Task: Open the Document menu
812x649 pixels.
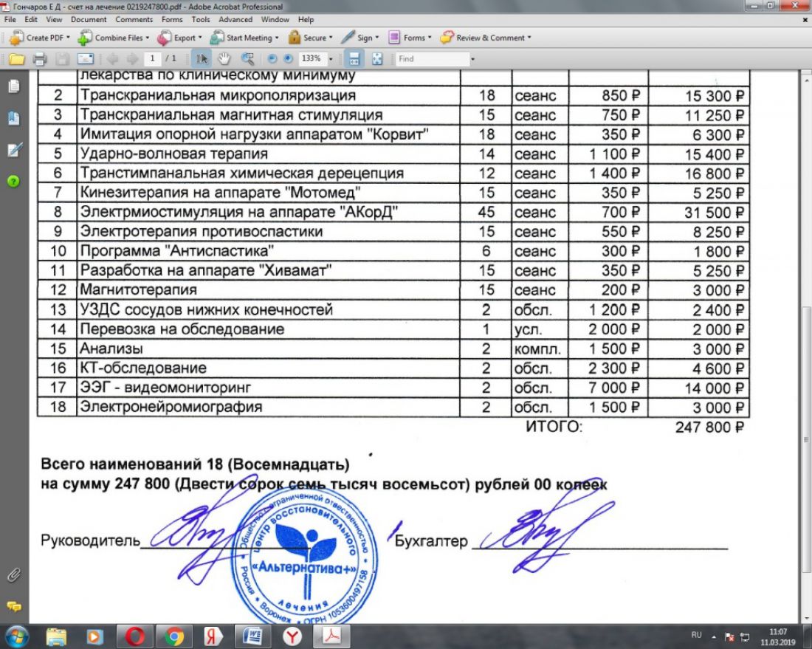Action: point(89,20)
